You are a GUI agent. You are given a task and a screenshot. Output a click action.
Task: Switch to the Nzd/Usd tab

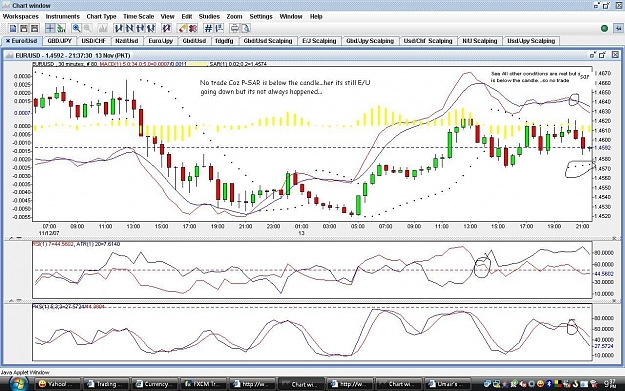[126, 41]
